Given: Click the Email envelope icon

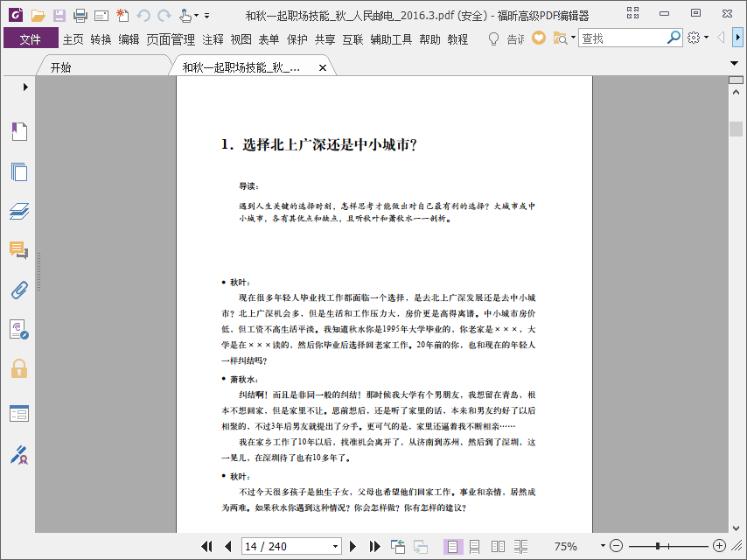Looking at the screenshot, I should (101, 17).
